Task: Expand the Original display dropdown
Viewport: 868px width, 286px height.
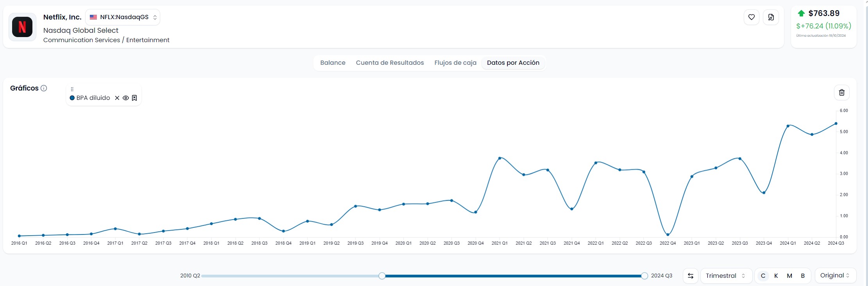Action: [835, 275]
